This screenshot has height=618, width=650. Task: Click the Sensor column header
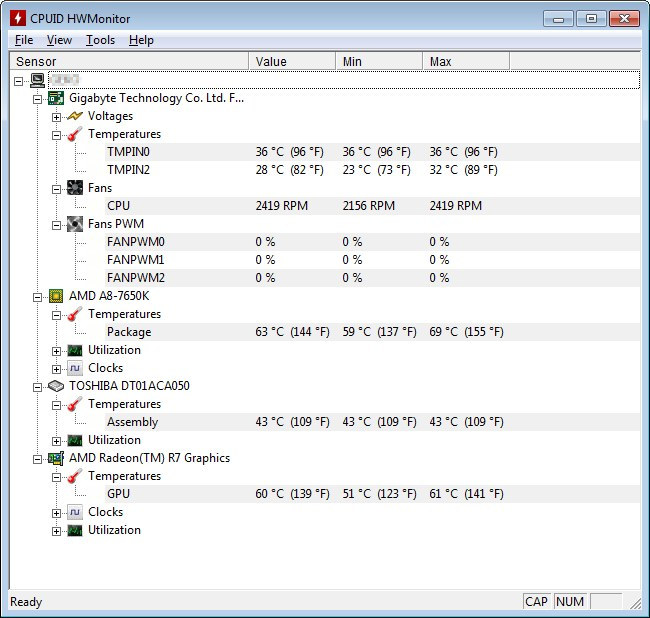(129, 61)
